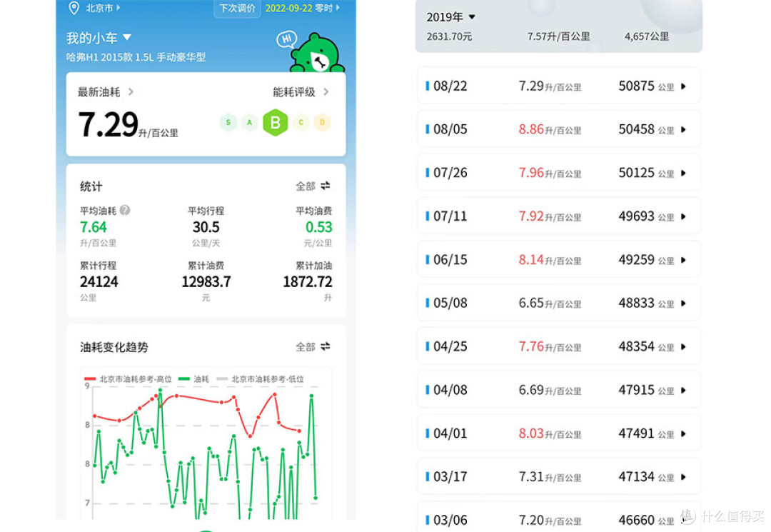Tap the HI speech bubble icon
Viewport: 771px width, 532px height.
pos(286,39)
